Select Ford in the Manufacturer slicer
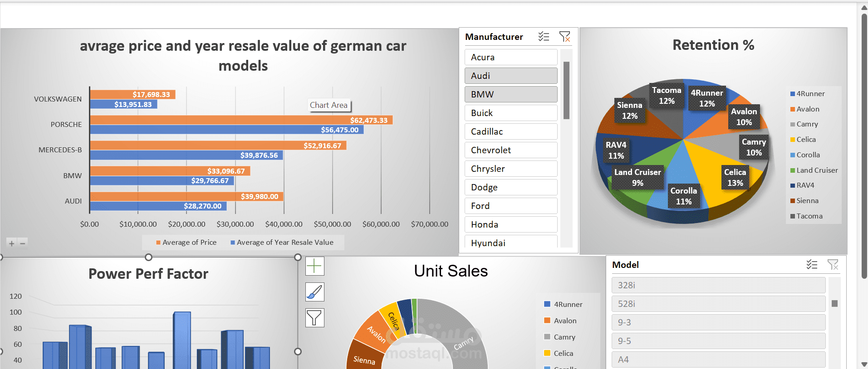This screenshot has width=868, height=369. [x=511, y=206]
